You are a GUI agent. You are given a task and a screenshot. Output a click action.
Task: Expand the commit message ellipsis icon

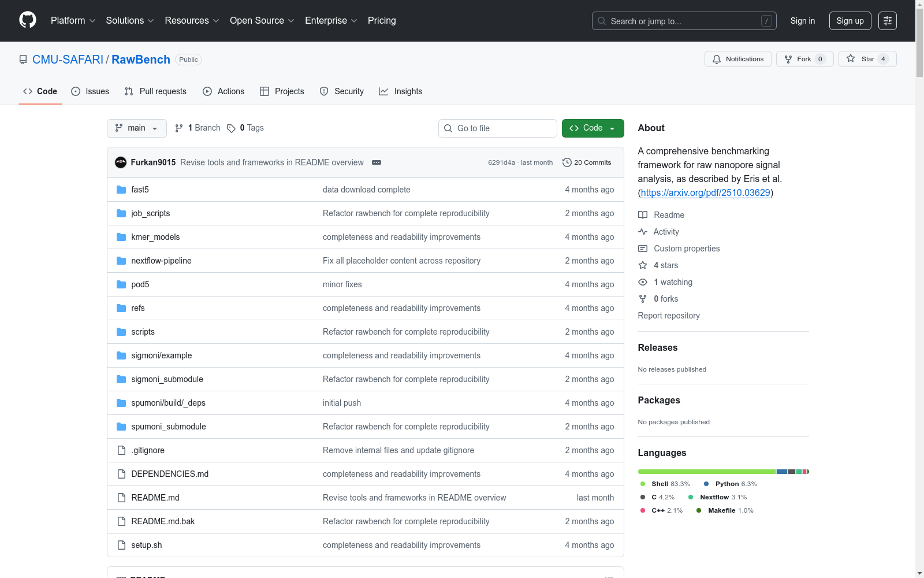coord(377,162)
